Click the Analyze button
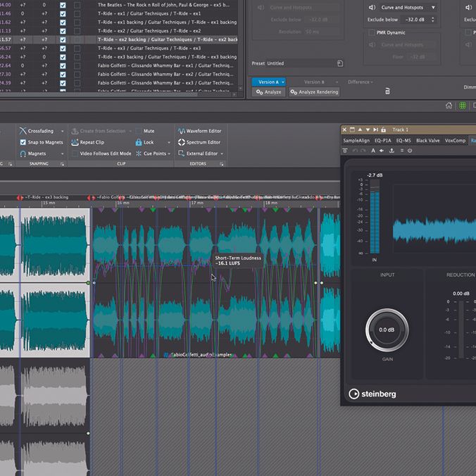476x476 pixels. tap(269, 92)
